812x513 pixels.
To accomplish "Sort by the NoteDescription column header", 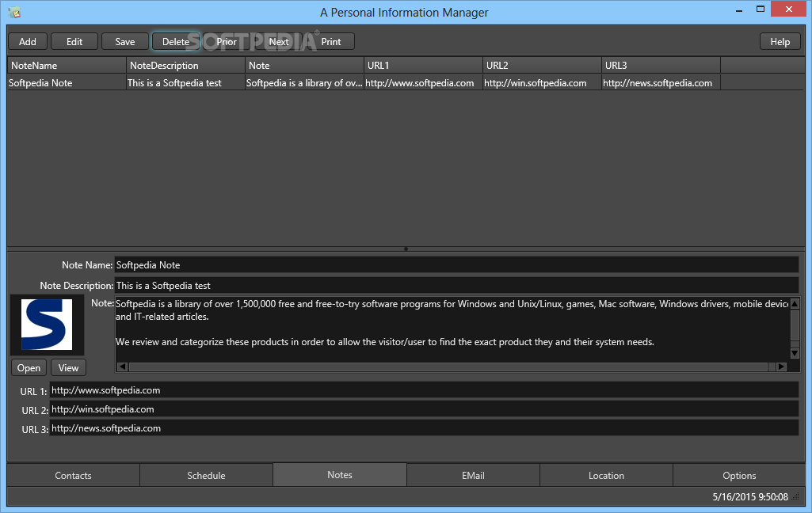I will click(185, 65).
